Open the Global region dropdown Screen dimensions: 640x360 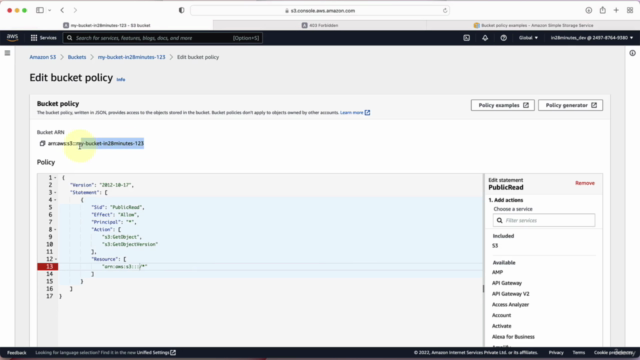528,38
